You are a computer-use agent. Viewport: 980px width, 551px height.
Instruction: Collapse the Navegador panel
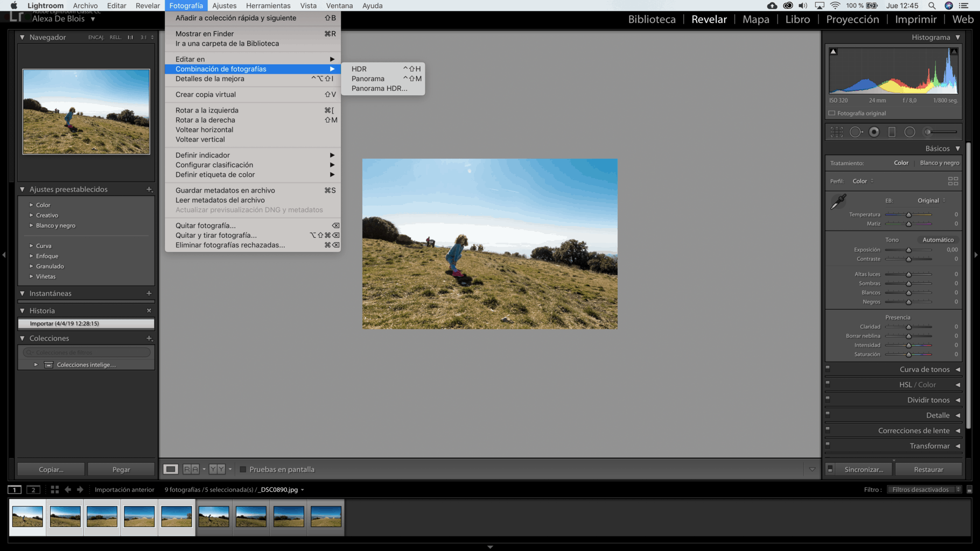click(x=22, y=37)
